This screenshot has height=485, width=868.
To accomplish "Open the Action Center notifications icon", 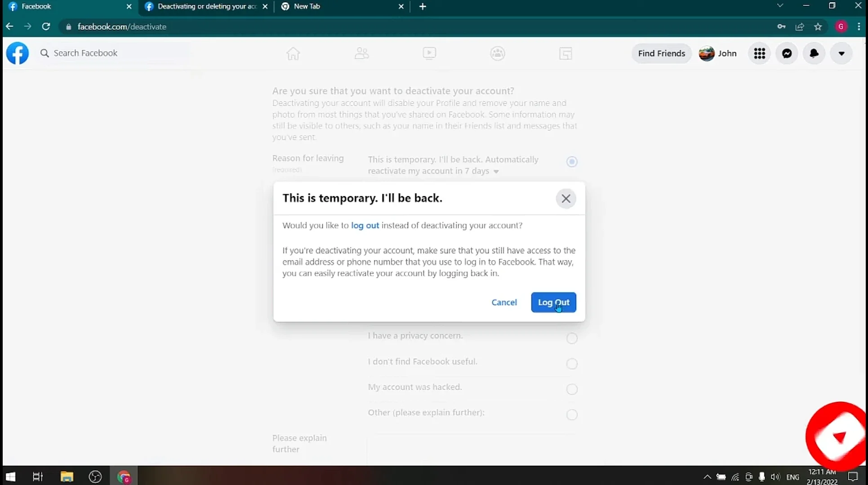I will coord(853,477).
